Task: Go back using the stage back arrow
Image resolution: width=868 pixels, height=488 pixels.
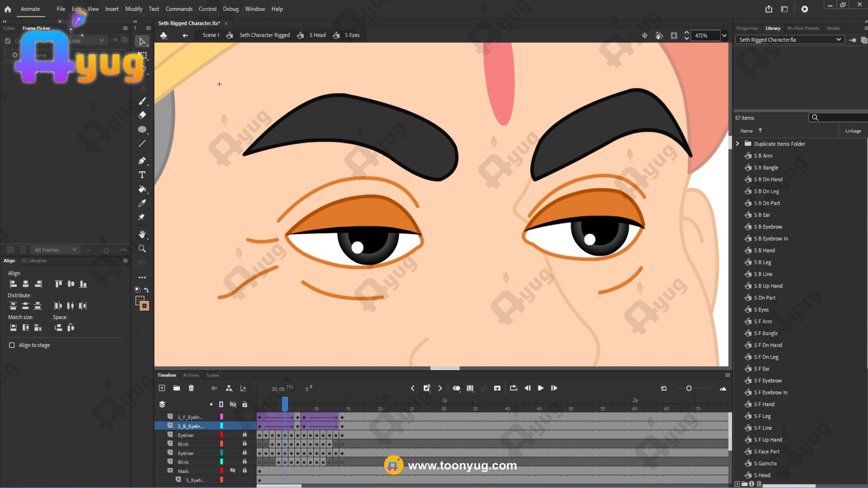Action: [x=185, y=35]
